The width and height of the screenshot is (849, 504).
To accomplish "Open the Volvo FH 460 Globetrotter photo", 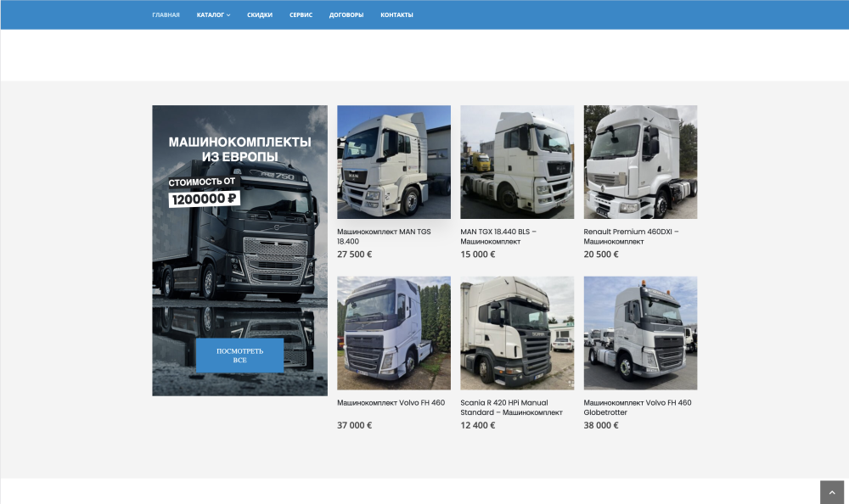I will coord(640,333).
